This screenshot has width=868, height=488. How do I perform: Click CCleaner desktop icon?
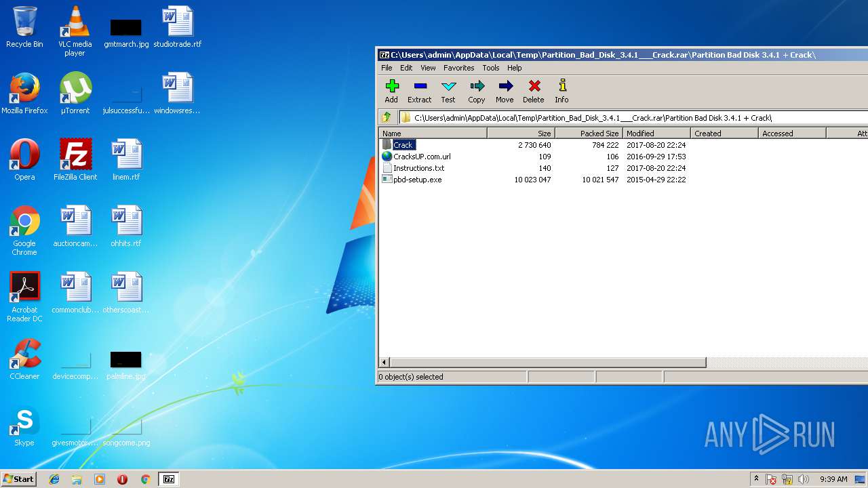tap(24, 359)
